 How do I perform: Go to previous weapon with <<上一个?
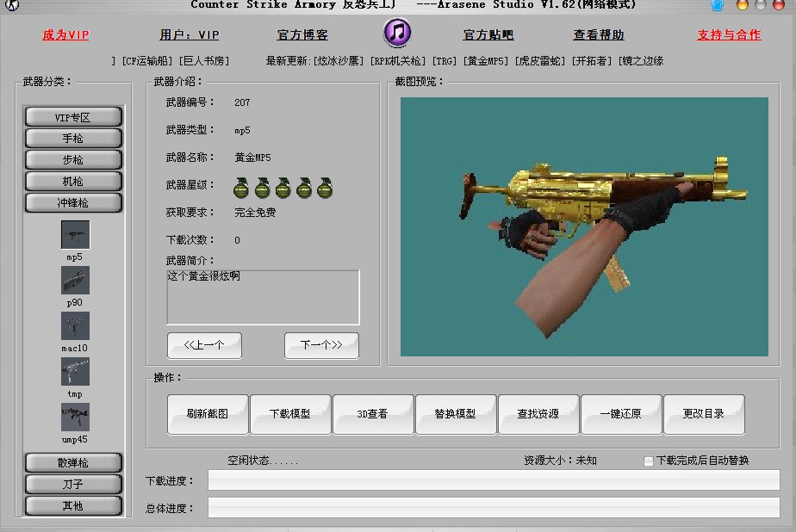coord(204,345)
